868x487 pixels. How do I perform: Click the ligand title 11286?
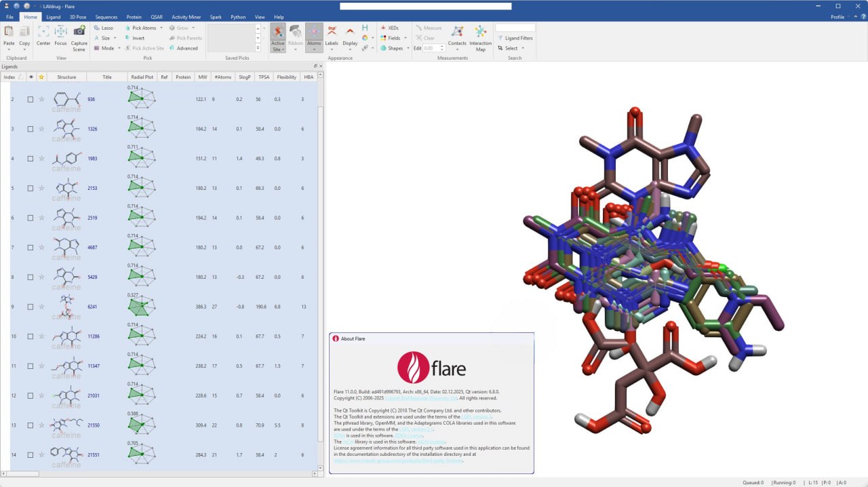(x=94, y=336)
